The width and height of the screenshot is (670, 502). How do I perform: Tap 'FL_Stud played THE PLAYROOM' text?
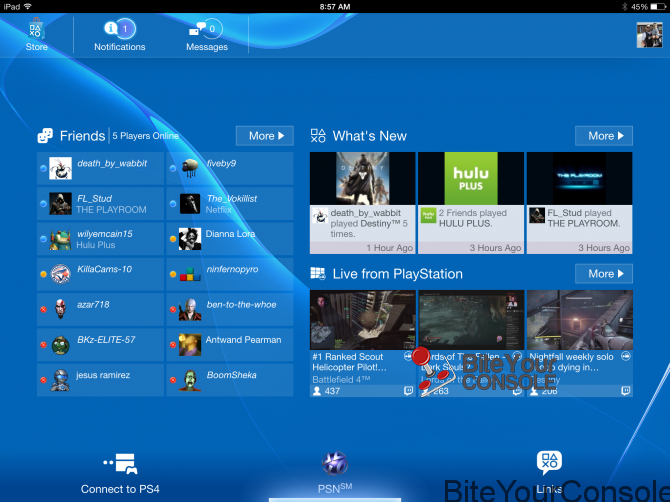click(x=584, y=218)
